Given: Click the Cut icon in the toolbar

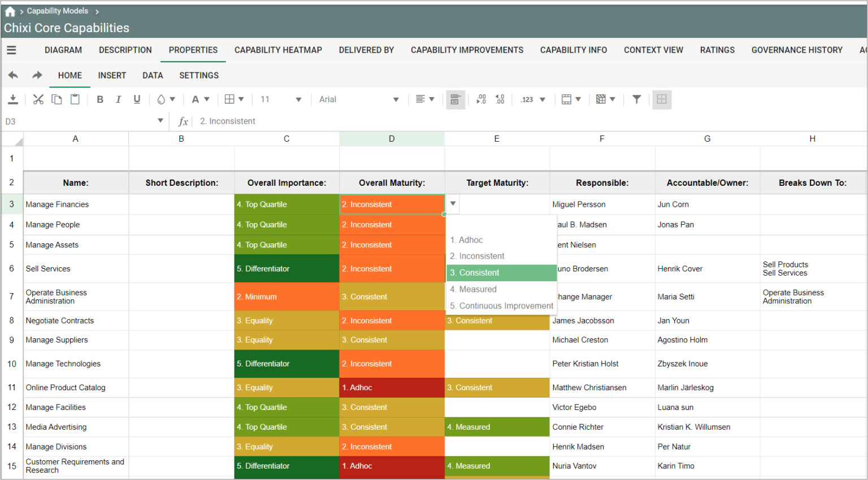Looking at the screenshot, I should coord(37,99).
